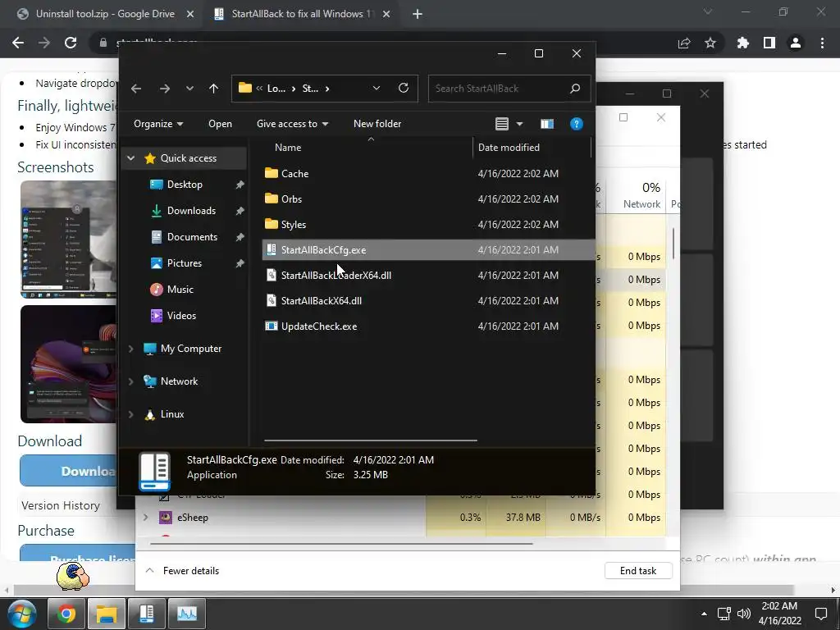Create a New folder

pyautogui.click(x=377, y=124)
